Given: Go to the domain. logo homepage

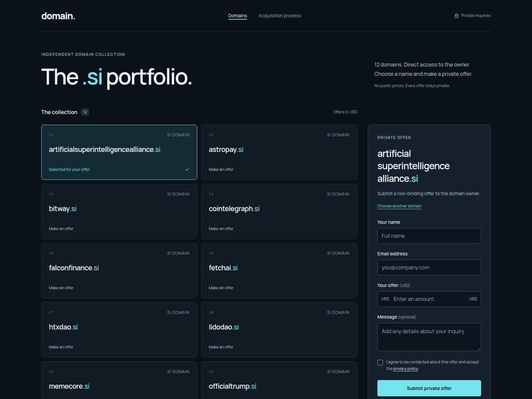Looking at the screenshot, I should coord(58,16).
